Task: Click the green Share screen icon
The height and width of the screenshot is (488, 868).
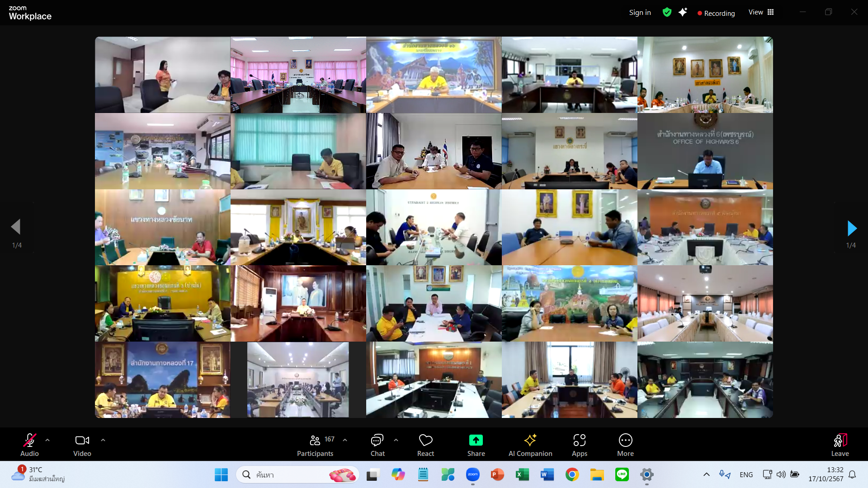Action: pyautogui.click(x=476, y=440)
